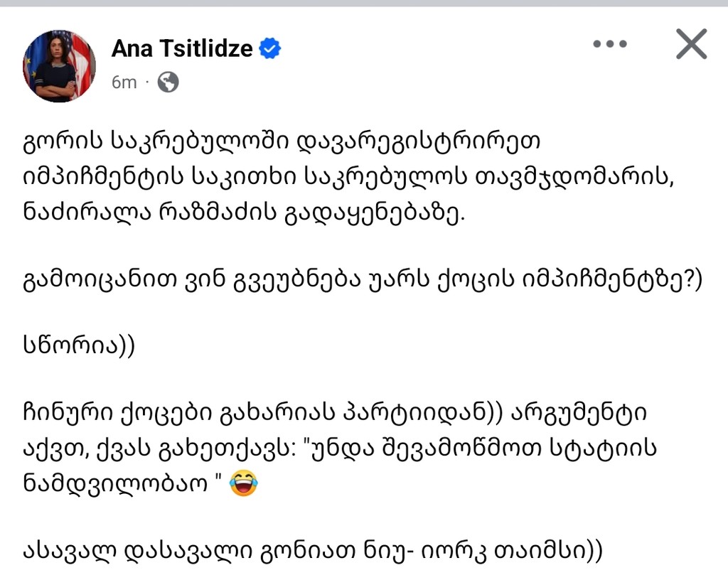Screen dimensions: 728x575
Task: Select the question line starting "გამოიცანით ვინ"
Action: 363,280
